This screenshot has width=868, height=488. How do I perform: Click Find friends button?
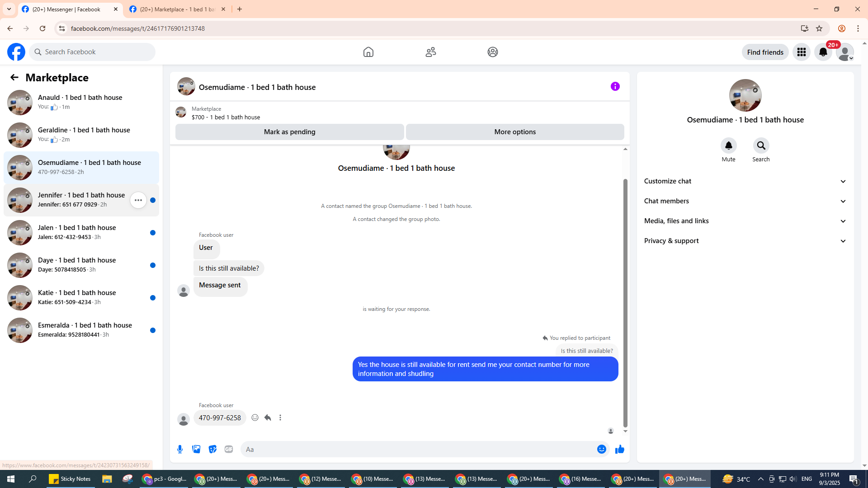pos(765,52)
